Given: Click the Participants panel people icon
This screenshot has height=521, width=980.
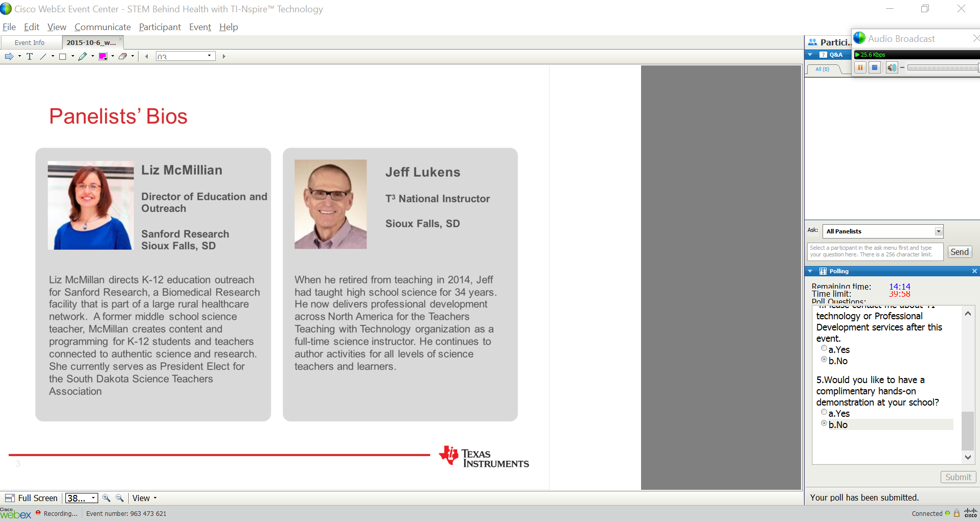Looking at the screenshot, I should coord(812,42).
